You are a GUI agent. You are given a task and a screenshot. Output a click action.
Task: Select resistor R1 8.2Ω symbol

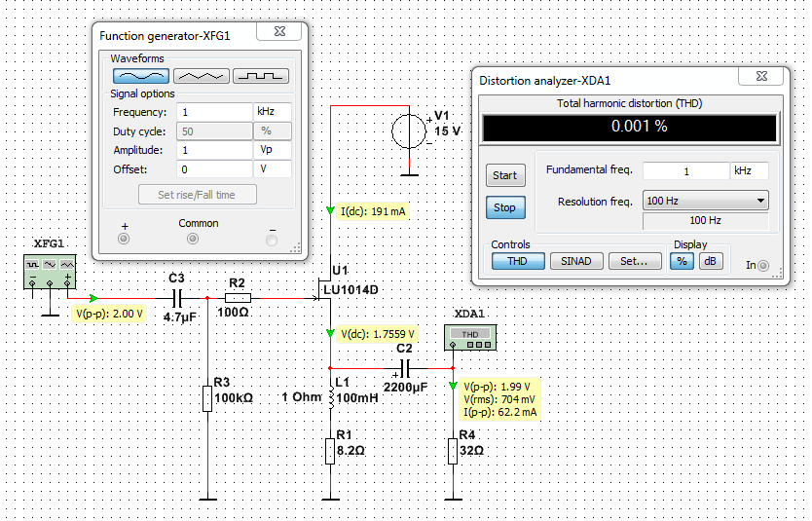(x=330, y=451)
